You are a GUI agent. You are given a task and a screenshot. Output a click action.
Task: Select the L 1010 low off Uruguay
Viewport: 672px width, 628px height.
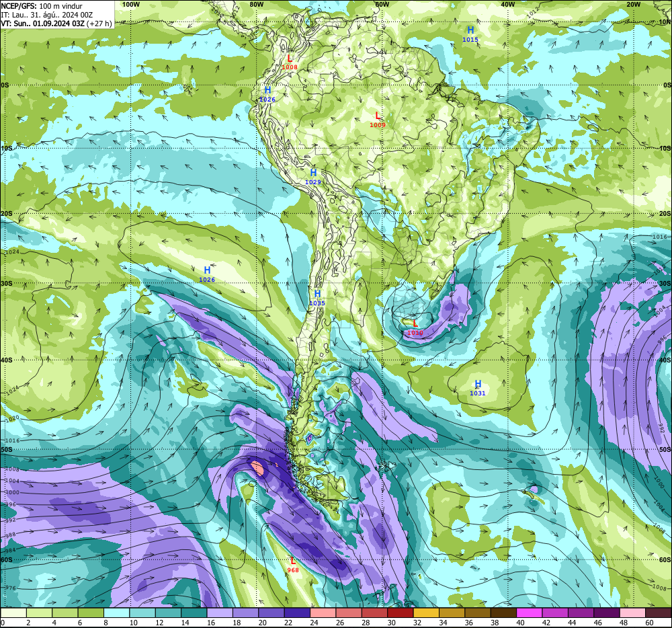tap(415, 327)
